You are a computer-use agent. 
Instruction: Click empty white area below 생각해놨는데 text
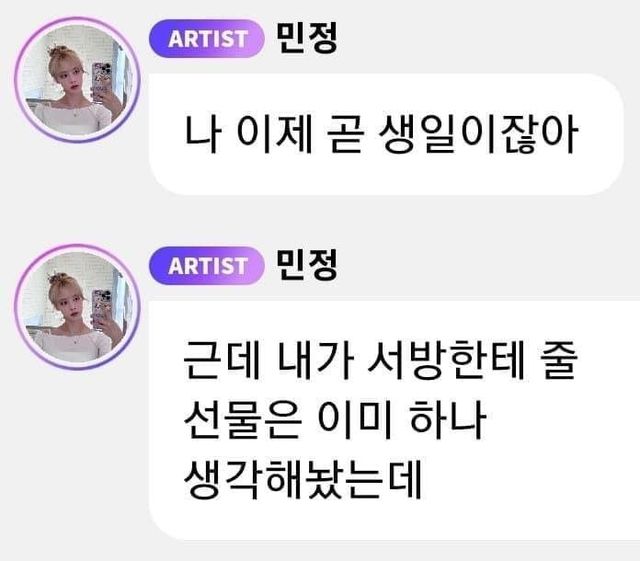(x=367, y=521)
